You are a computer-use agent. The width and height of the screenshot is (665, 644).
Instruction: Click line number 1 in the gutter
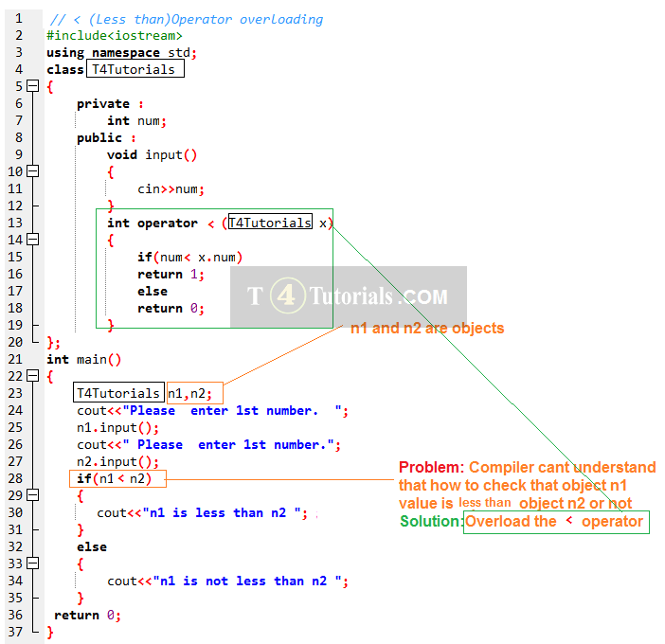pyautogui.click(x=19, y=19)
